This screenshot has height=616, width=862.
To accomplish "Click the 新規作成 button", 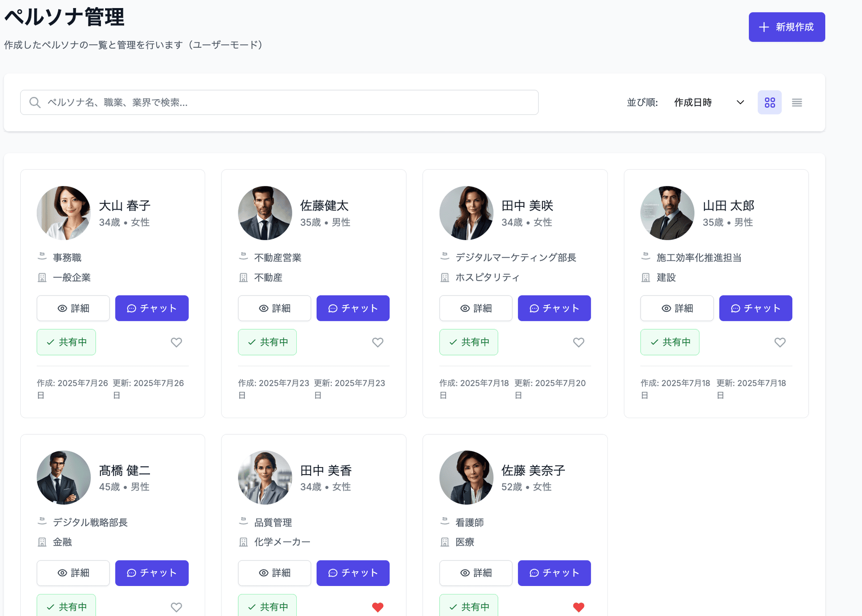I will pos(787,27).
